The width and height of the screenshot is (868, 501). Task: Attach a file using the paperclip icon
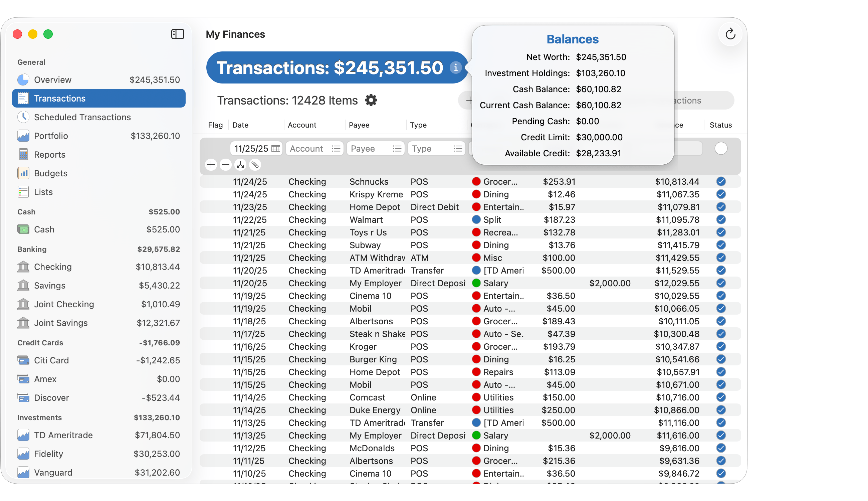254,165
